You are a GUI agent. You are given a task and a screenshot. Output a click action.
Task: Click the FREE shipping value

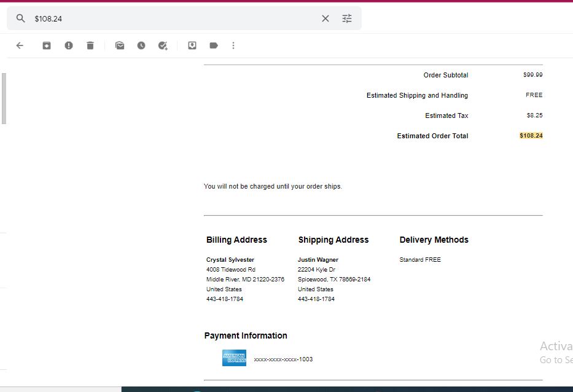(534, 95)
